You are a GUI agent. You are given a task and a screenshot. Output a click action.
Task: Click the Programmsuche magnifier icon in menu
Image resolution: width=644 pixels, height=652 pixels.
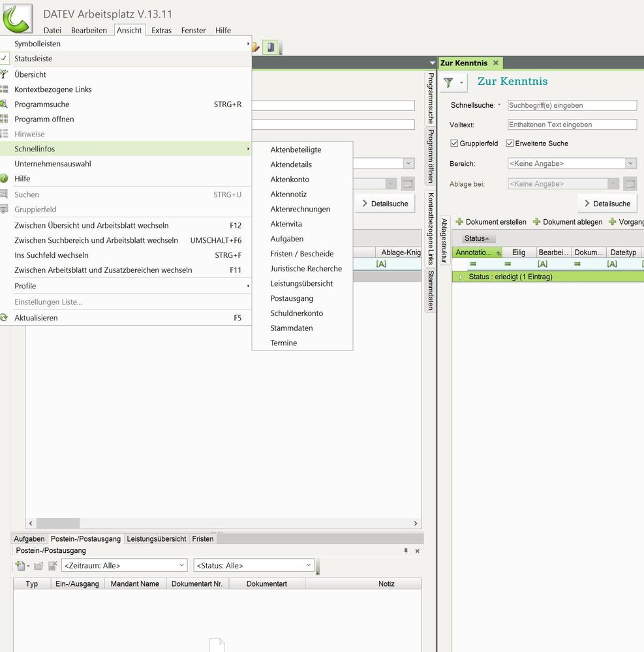point(4,104)
